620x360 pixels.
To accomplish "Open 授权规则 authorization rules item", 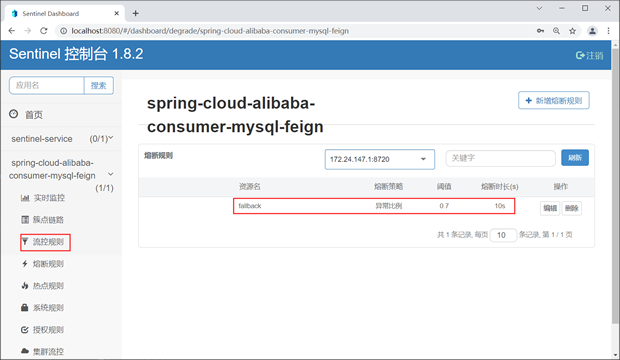I will 43,330.
